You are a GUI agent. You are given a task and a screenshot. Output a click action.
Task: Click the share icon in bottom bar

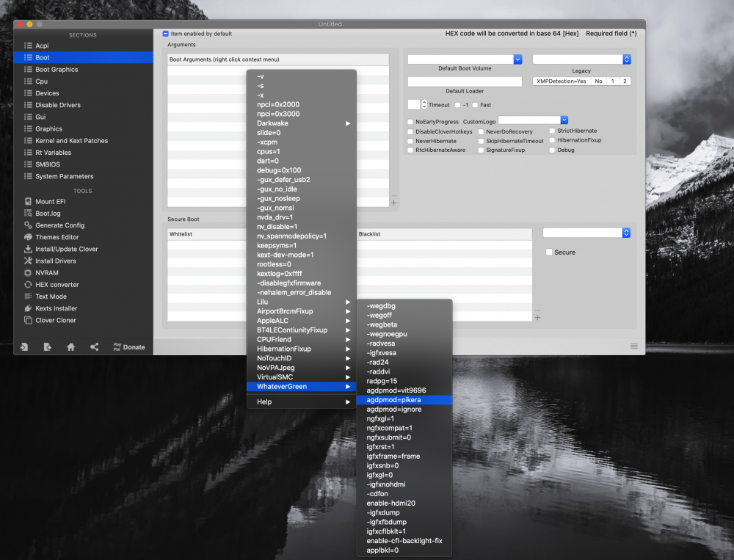[x=94, y=347]
